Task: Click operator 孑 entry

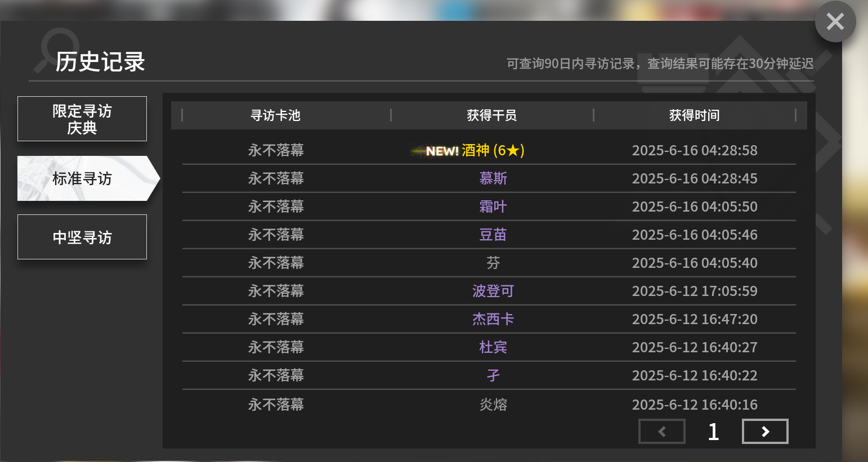Action: point(493,375)
